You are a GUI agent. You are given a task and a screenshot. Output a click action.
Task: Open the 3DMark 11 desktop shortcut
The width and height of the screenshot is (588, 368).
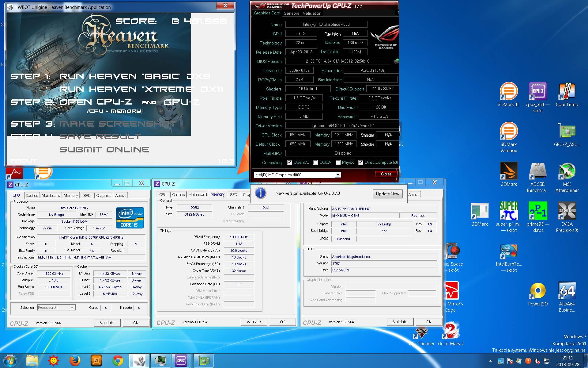coord(509,95)
